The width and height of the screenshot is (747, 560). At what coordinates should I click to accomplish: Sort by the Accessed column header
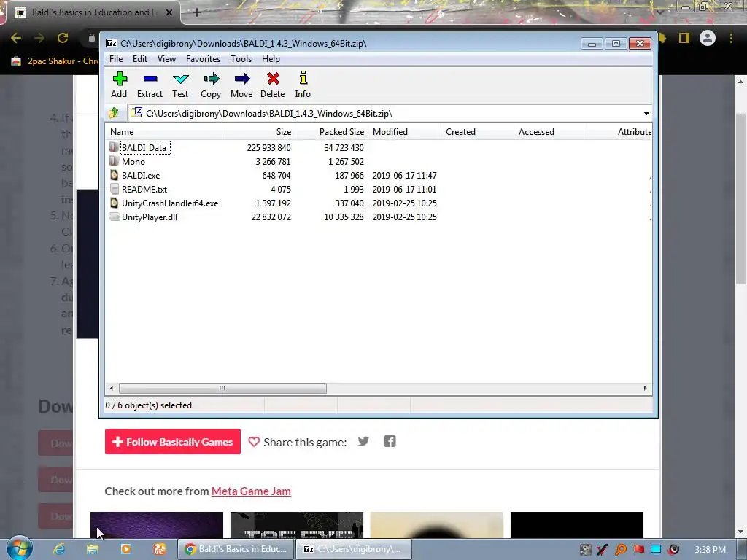550,132
